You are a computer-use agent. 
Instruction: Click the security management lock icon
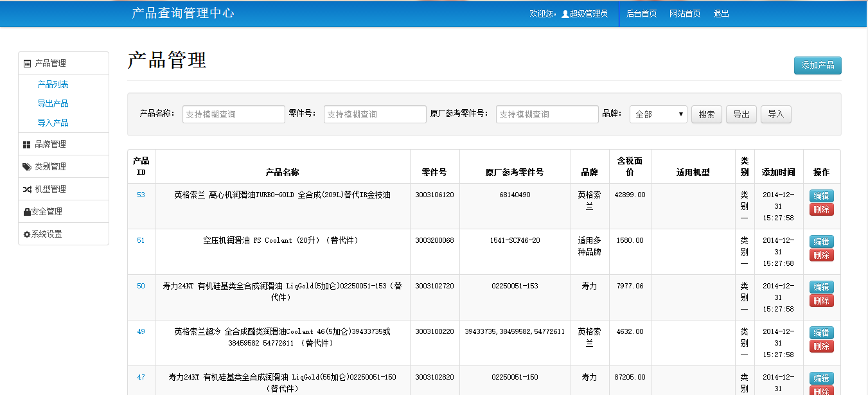pyautogui.click(x=27, y=212)
